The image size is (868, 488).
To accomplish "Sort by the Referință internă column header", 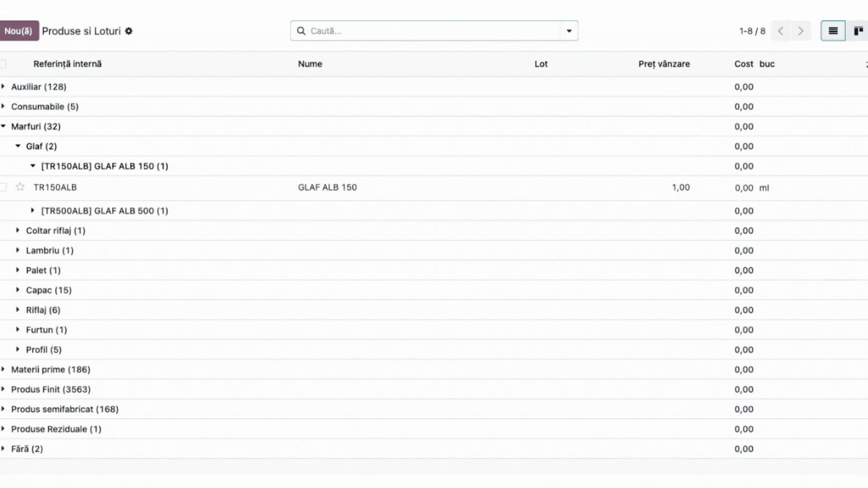I will click(x=67, y=64).
